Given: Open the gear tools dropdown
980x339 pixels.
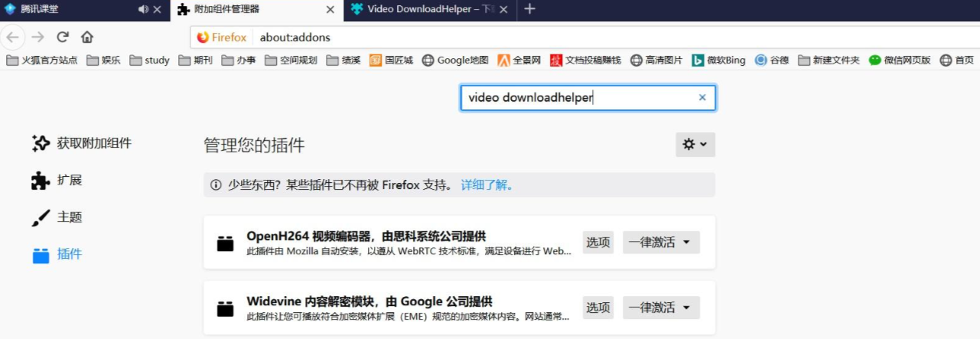Looking at the screenshot, I should (x=695, y=144).
